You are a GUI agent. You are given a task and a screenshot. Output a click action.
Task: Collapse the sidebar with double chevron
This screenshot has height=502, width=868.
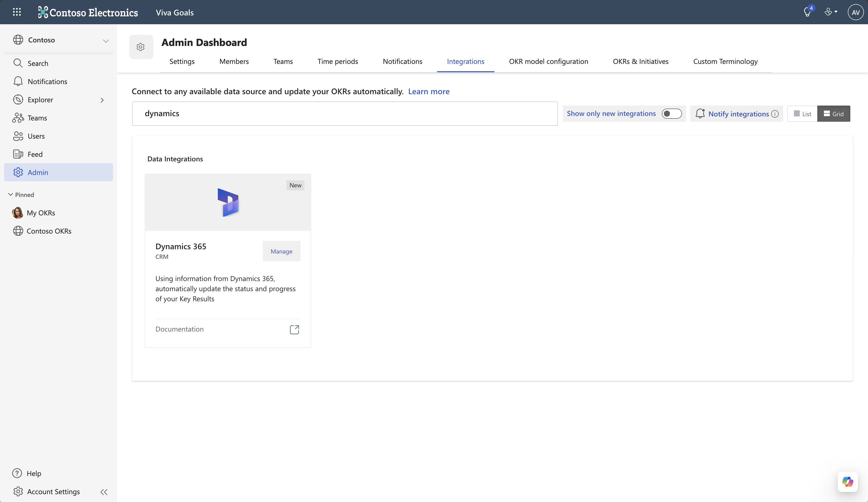coord(104,492)
